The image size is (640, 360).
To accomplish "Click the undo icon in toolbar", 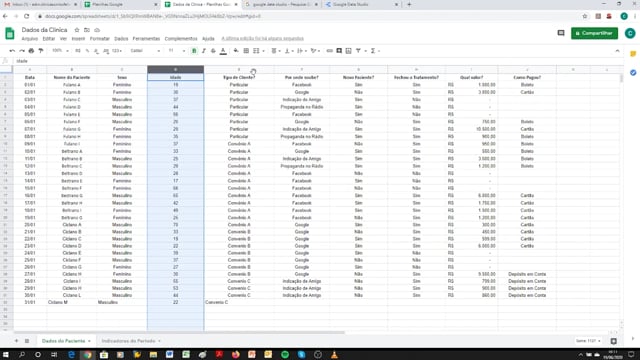I will 12,51.
